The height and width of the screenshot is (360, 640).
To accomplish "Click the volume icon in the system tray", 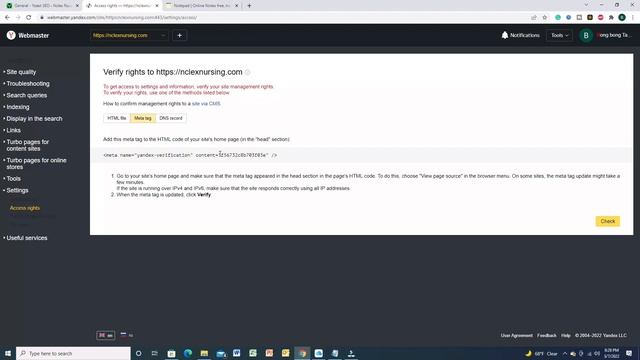I will 597,353.
